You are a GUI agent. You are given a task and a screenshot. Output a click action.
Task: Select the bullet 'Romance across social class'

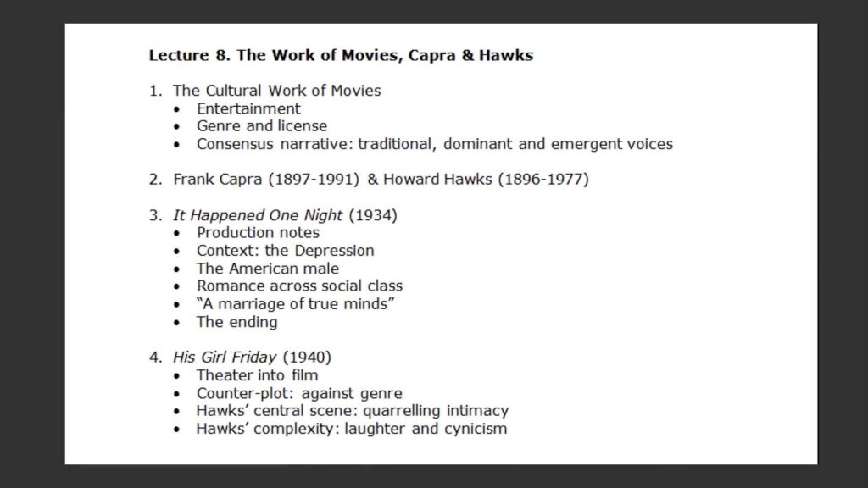299,286
